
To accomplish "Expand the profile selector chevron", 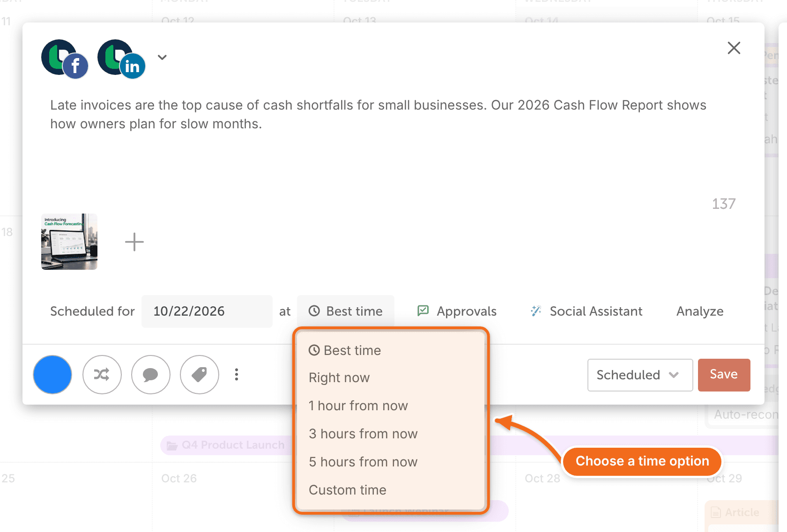I will 162,57.
